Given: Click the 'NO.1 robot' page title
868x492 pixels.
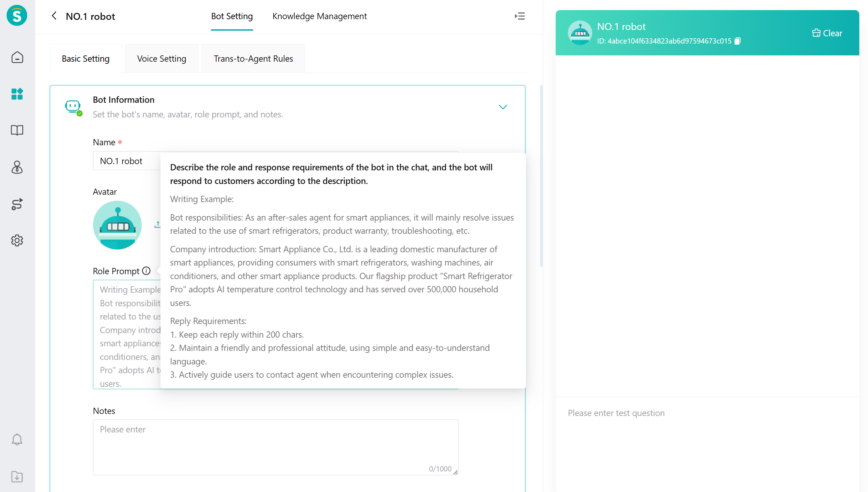Looking at the screenshot, I should 91,16.
